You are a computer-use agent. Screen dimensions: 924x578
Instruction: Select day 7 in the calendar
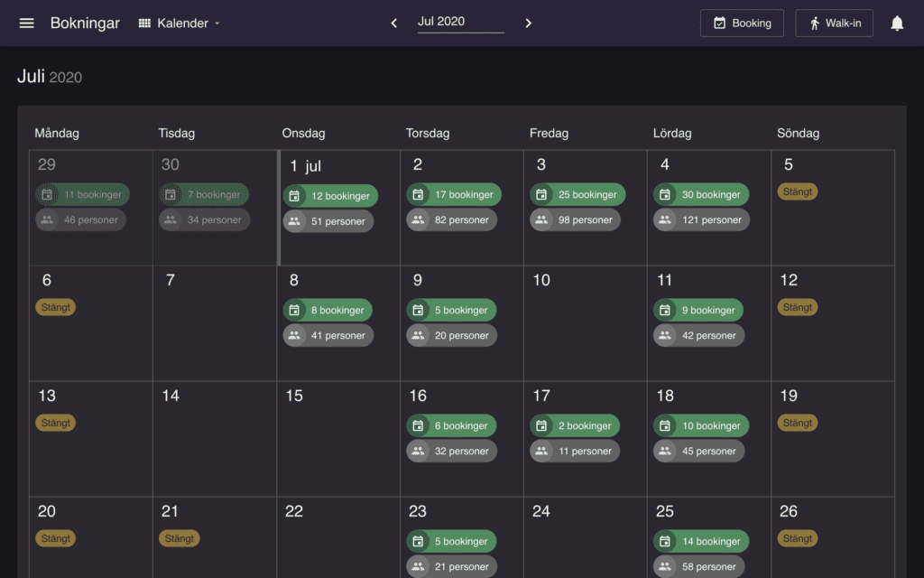(171, 280)
